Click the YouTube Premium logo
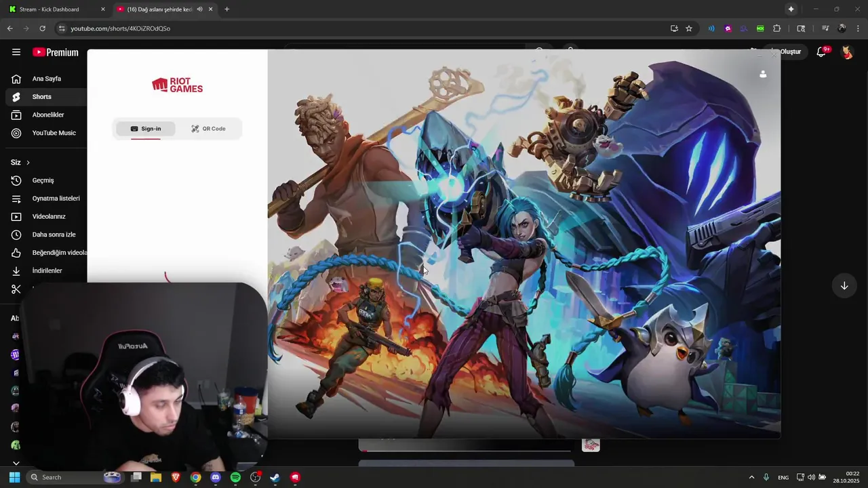The height and width of the screenshot is (488, 868). (56, 52)
